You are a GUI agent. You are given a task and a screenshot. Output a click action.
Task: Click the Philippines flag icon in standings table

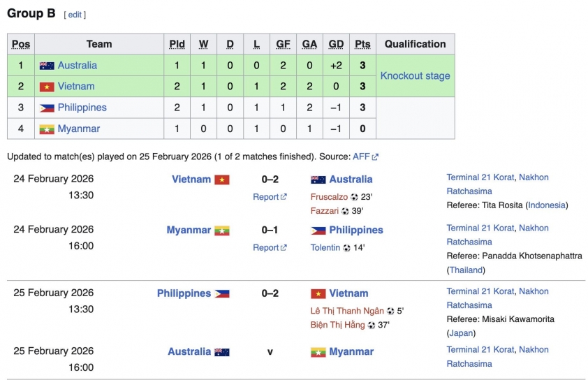pos(47,108)
